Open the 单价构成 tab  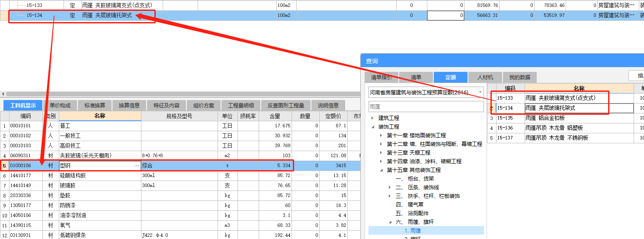coord(60,105)
